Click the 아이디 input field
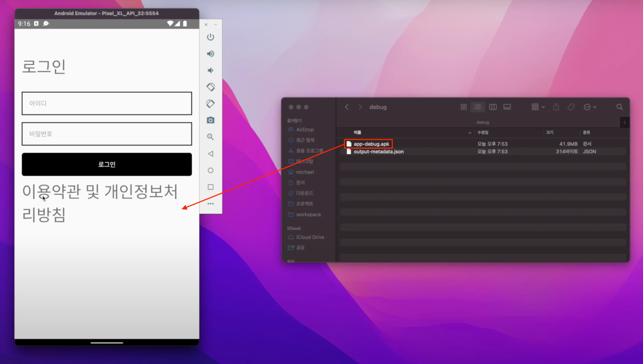The image size is (643, 364). (107, 104)
